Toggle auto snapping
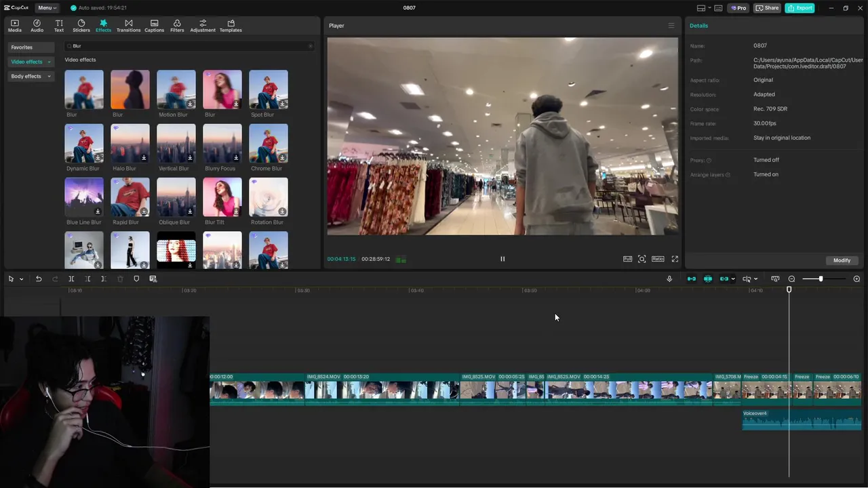 [x=708, y=279]
